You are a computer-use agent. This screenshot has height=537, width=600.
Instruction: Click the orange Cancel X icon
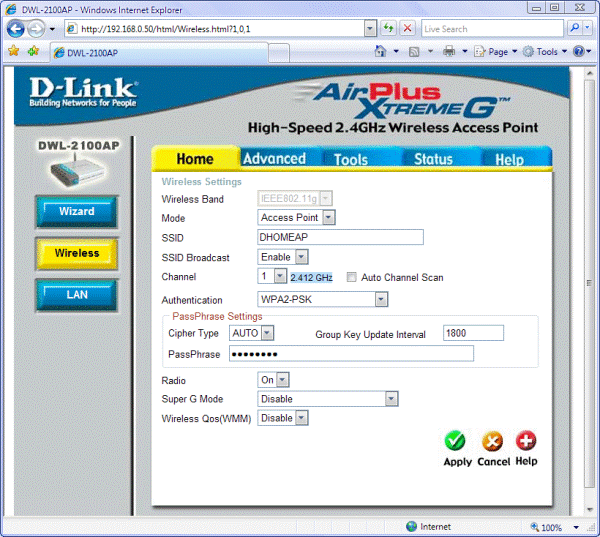click(x=492, y=441)
